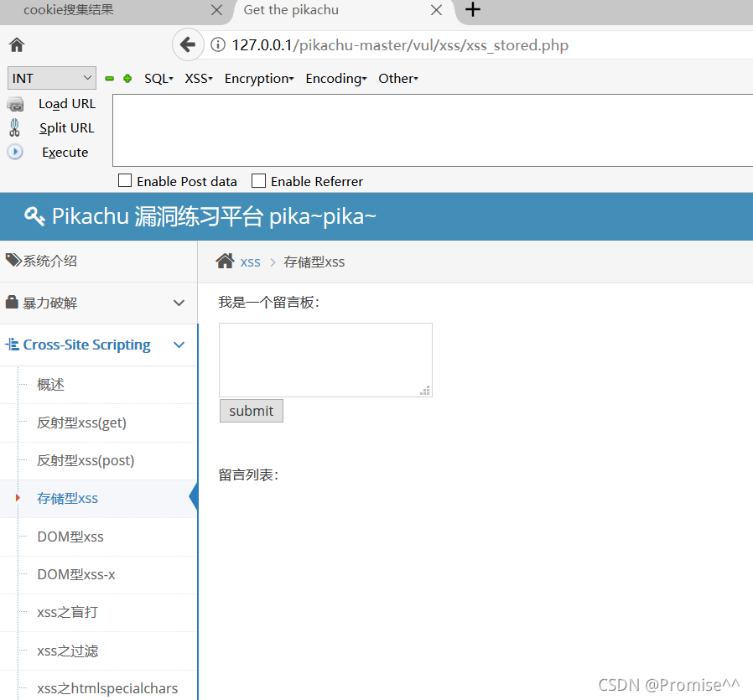The height and width of the screenshot is (700, 753).
Task: Collapse the Cross-Site Scripting section chevron
Action: click(x=179, y=345)
